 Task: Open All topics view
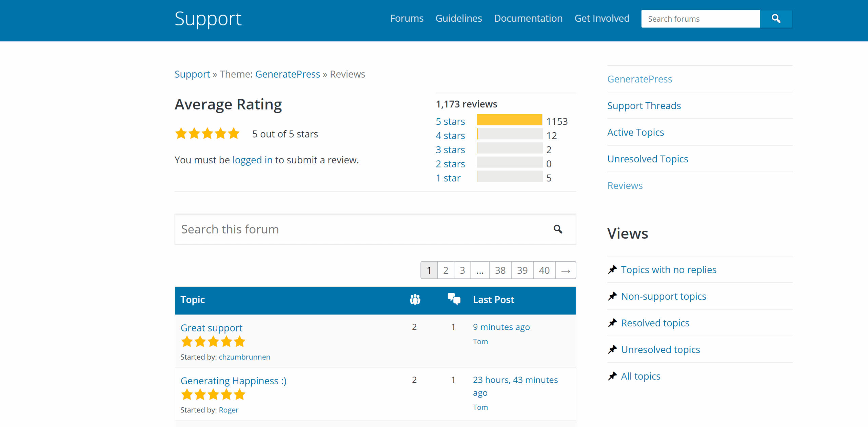click(x=640, y=376)
